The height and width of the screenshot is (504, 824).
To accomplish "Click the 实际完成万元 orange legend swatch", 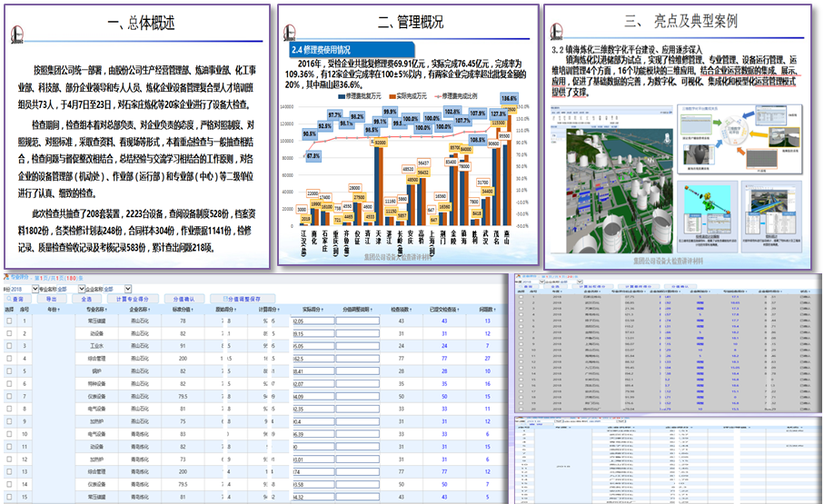I will click(x=392, y=96).
